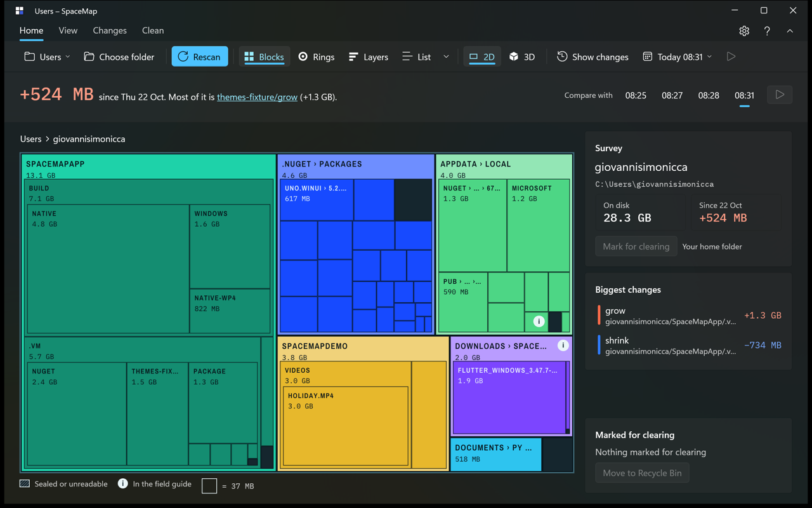The height and width of the screenshot is (508, 812).
Task: Click giovannisimonicca in the breadcrumb
Action: tap(89, 138)
